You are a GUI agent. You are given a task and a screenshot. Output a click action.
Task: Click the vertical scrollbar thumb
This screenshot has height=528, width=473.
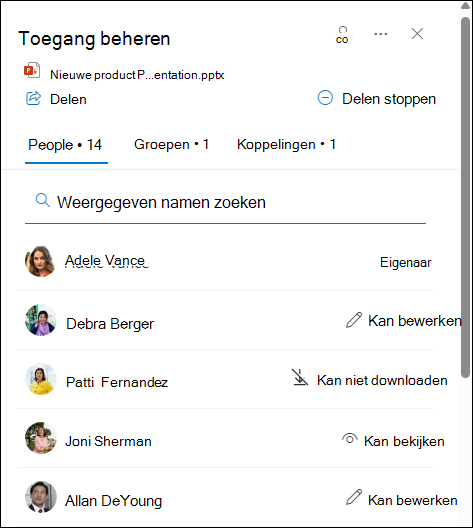click(x=465, y=198)
